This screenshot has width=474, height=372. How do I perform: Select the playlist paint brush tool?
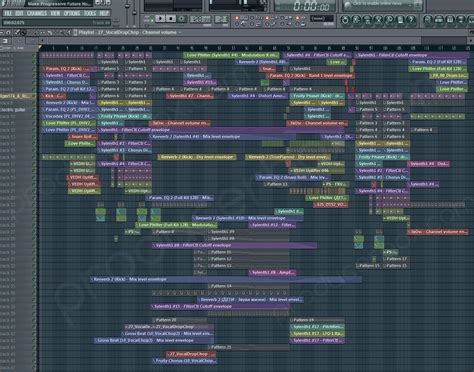tap(24, 33)
